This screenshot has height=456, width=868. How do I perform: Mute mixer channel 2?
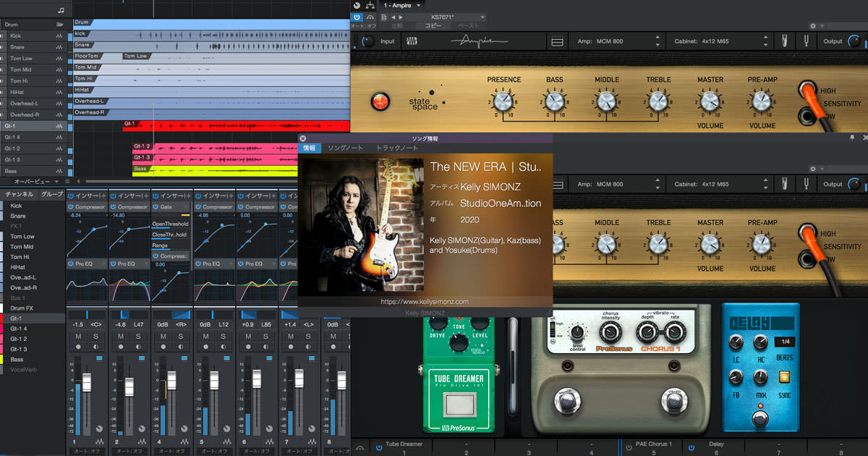click(x=120, y=336)
